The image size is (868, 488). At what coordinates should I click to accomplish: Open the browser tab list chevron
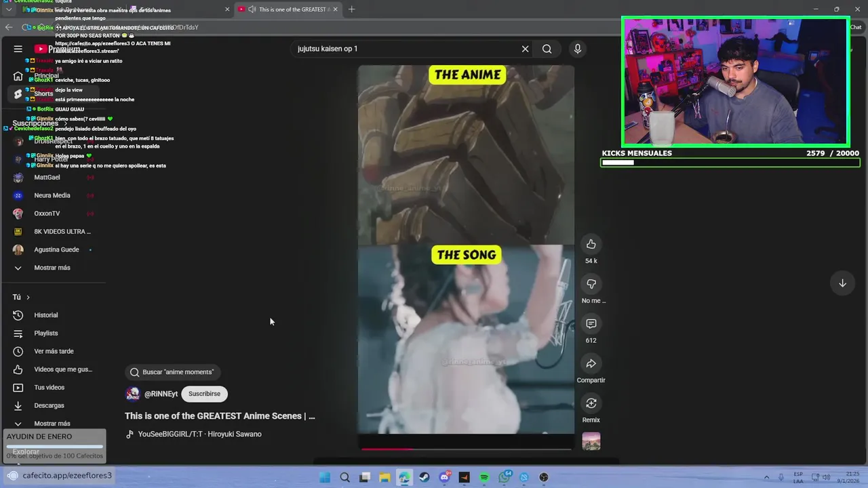9,9
